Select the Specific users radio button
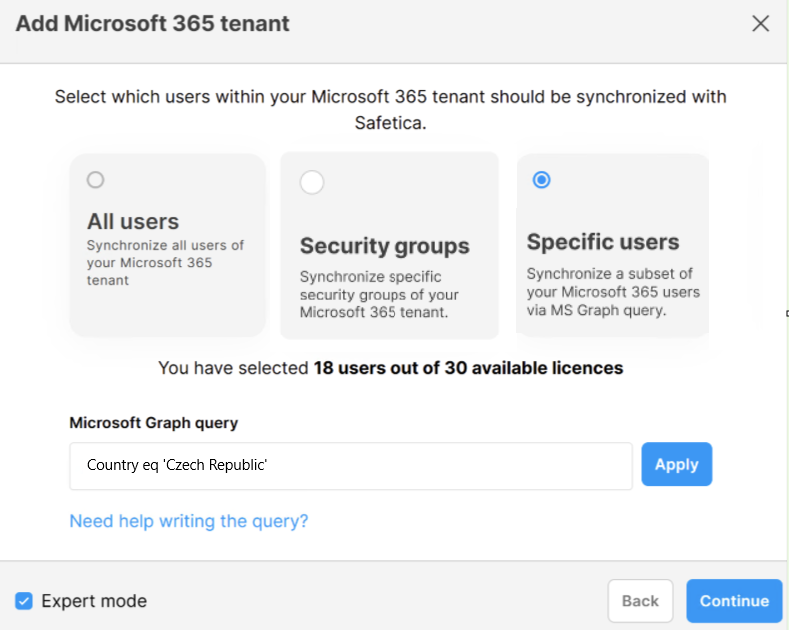This screenshot has height=630, width=789. (541, 180)
